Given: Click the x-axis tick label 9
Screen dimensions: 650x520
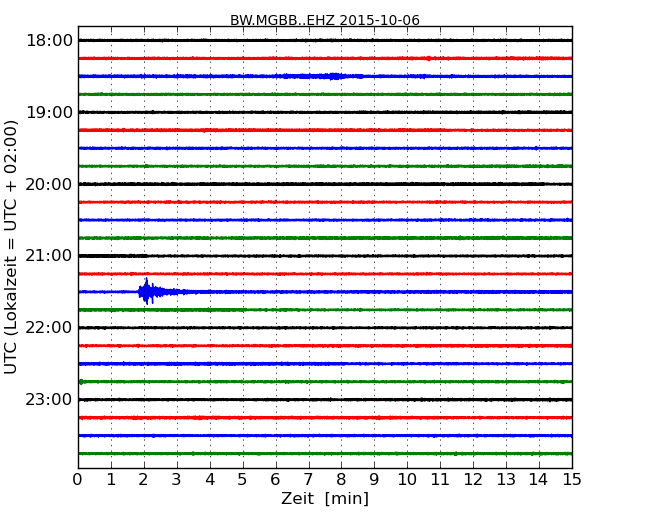Looking at the screenshot, I should click(x=374, y=480).
